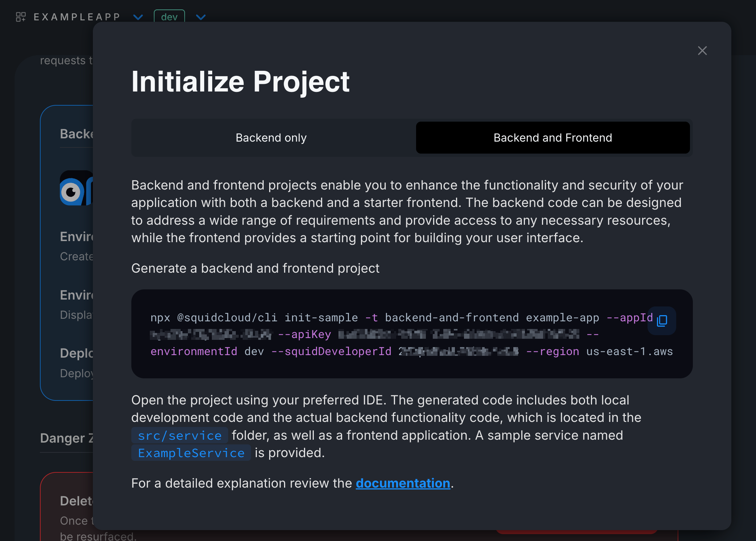Screen dimensions: 756x541
Task: Dismiss the Initialize Project dialog with the X
Action: pos(702,51)
